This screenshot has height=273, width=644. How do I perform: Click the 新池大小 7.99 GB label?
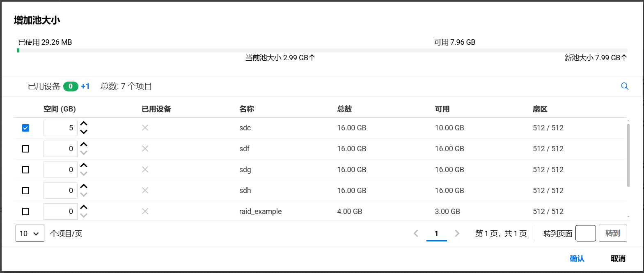(x=596, y=58)
